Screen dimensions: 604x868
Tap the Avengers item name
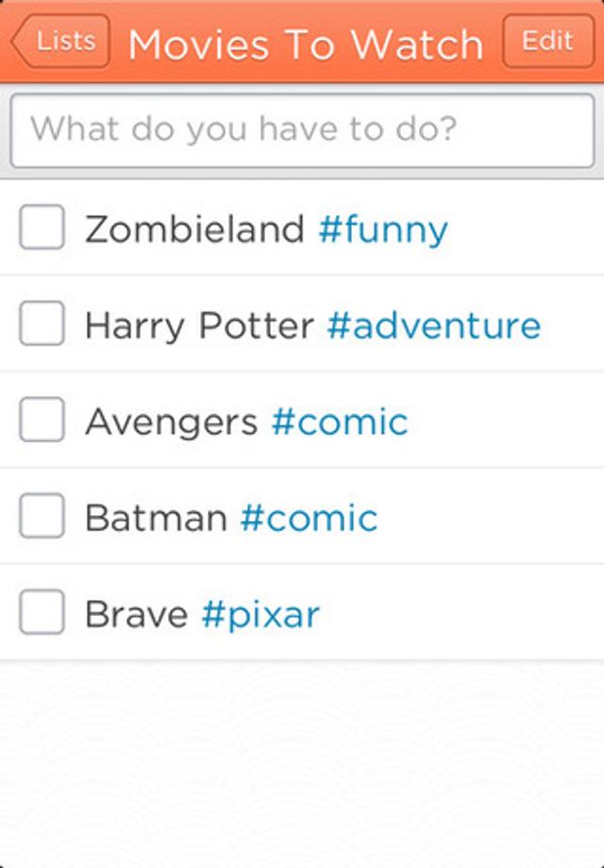171,422
